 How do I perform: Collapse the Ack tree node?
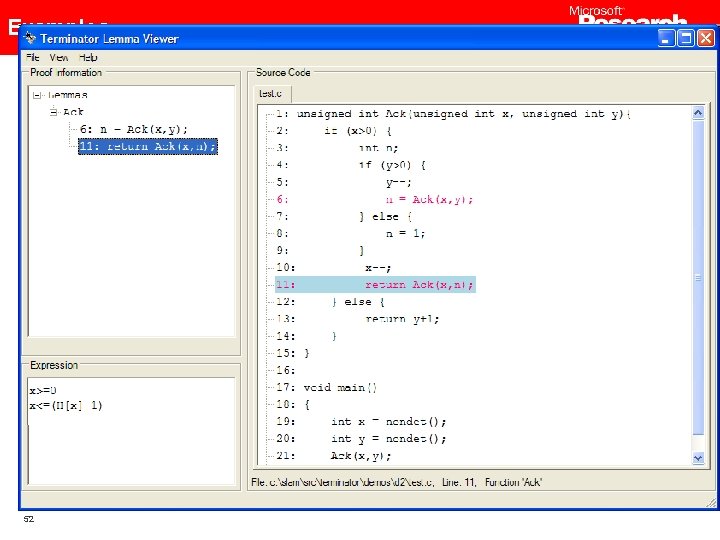[x=55, y=112]
